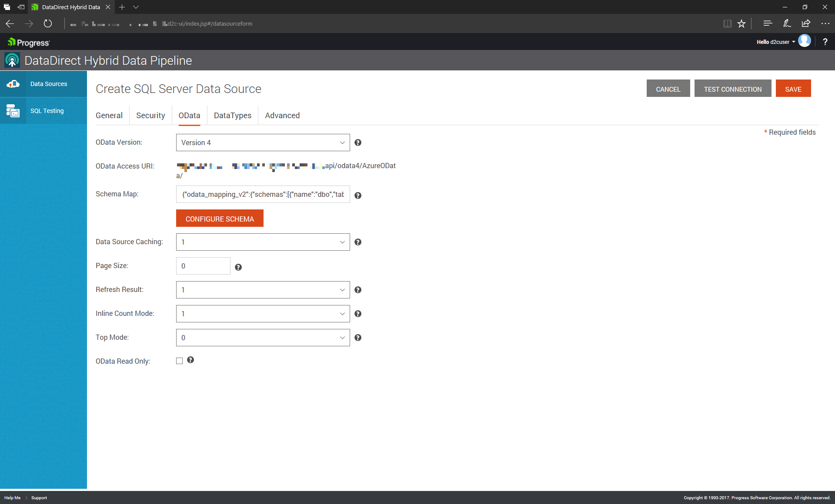The height and width of the screenshot is (504, 835).
Task: Click into the Page Size field
Action: tap(203, 266)
